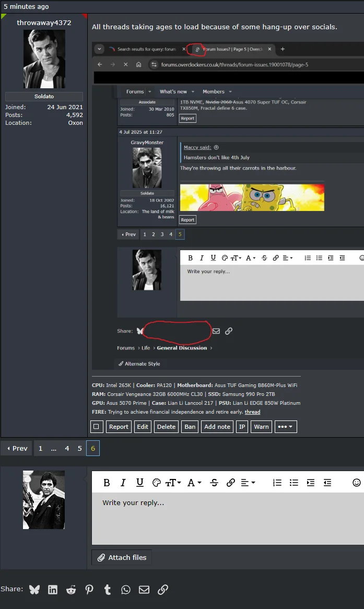
Task: Click 'Alternate Style' in the embedded screenshot
Action: coord(139,364)
